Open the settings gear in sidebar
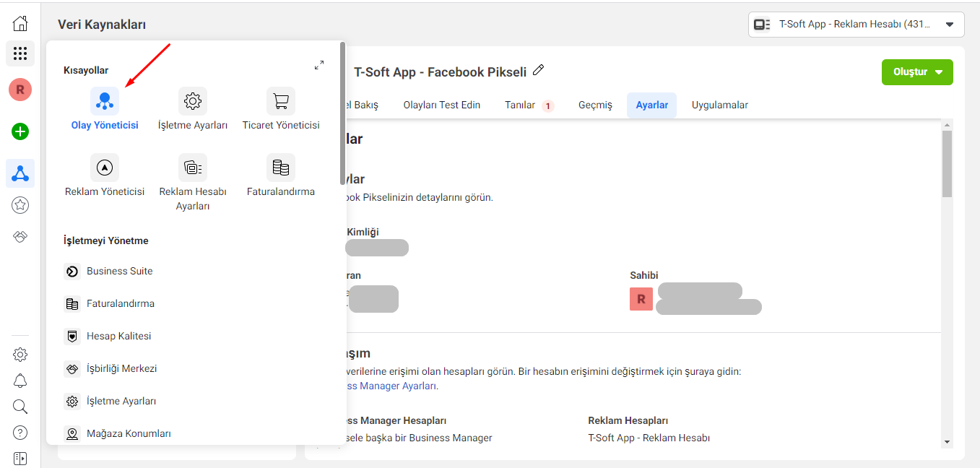The height and width of the screenshot is (468, 980). (20, 355)
